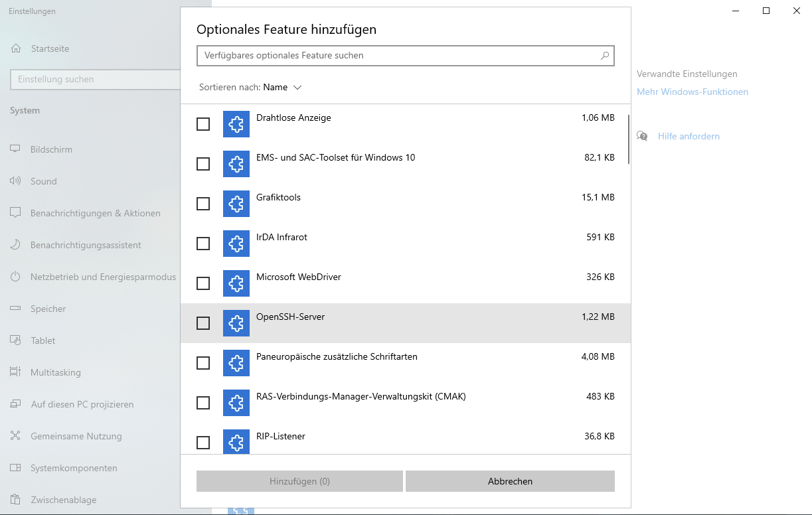Open the Sortieren nach Name dropdown
Viewport: 812px width, 515px height.
[282, 88]
